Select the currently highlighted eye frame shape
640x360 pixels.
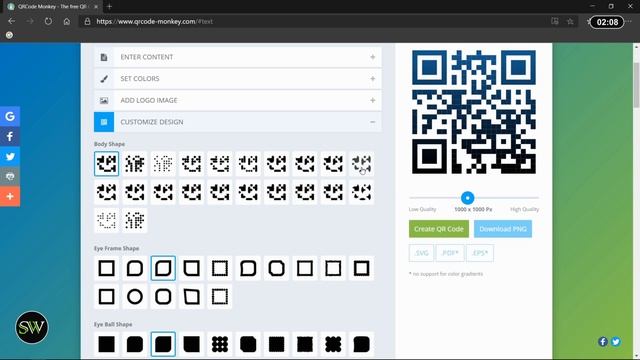click(x=163, y=268)
